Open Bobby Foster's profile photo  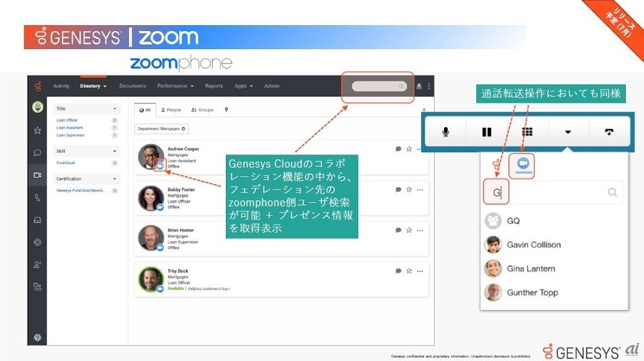[150, 198]
